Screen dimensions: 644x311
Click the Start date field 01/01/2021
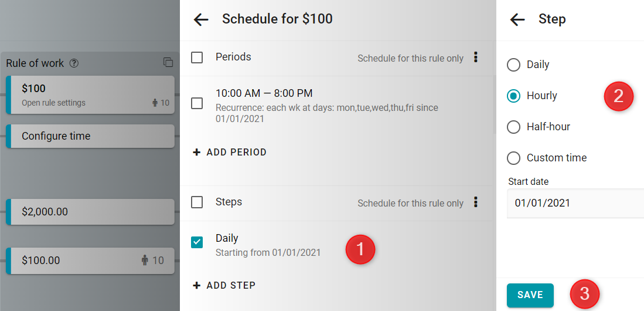(575, 203)
